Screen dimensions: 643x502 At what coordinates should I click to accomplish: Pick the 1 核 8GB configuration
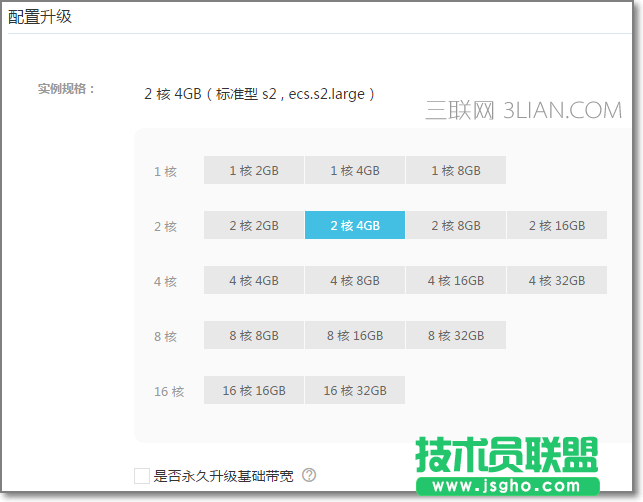coord(456,170)
